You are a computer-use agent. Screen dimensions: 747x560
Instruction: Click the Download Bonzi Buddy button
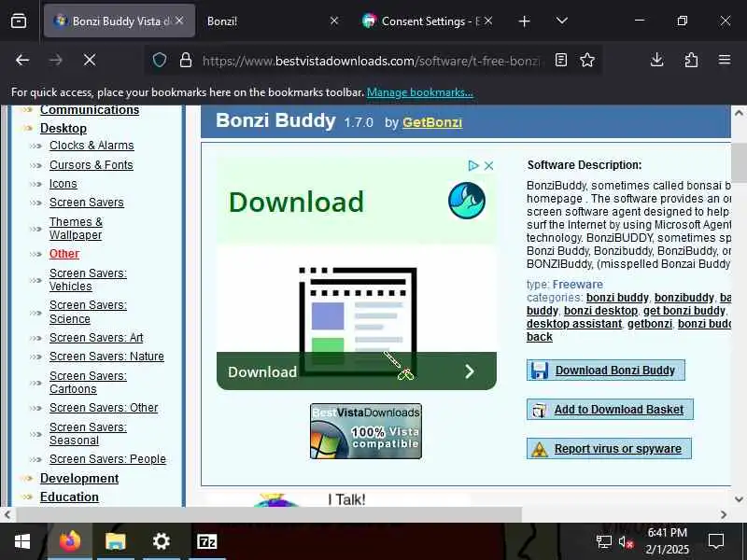606,370
